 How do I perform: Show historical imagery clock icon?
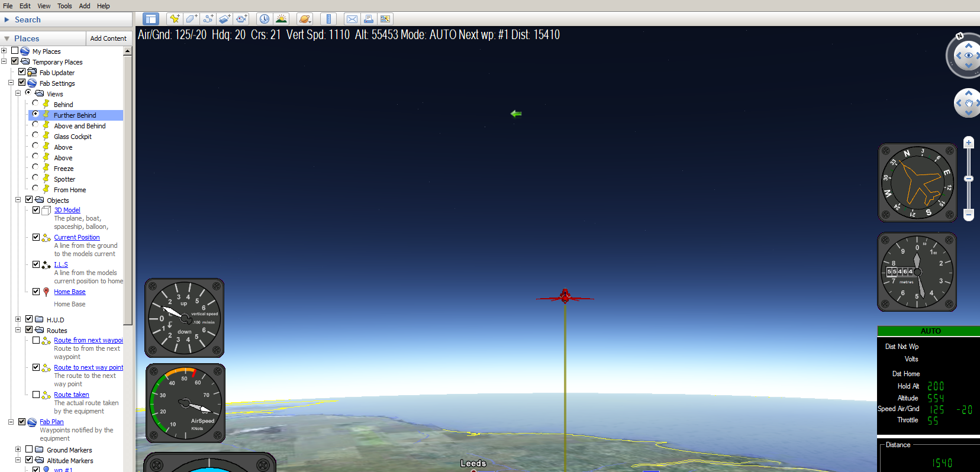[265, 19]
